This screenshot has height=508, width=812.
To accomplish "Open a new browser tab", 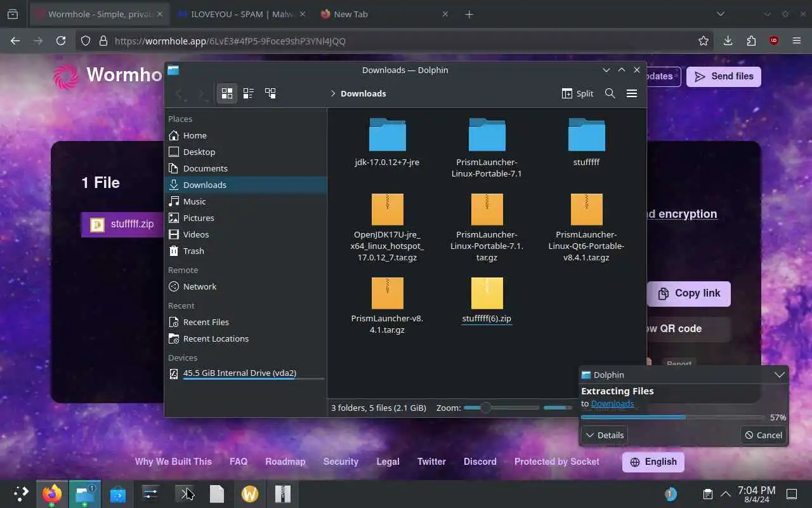I will click(x=469, y=14).
